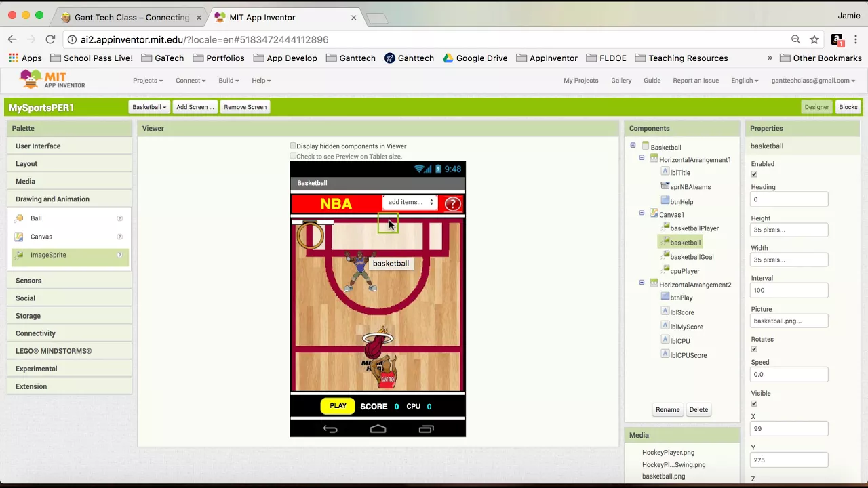This screenshot has height=488, width=868.
Task: Click the sprNBAteams spinner icon in Components
Action: [665, 186]
